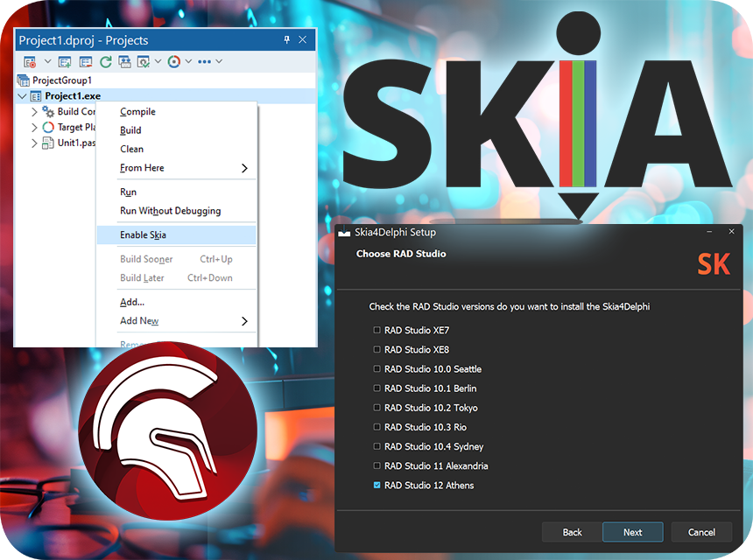Click the Back button in the installer
753x560 pixels.
click(x=571, y=532)
